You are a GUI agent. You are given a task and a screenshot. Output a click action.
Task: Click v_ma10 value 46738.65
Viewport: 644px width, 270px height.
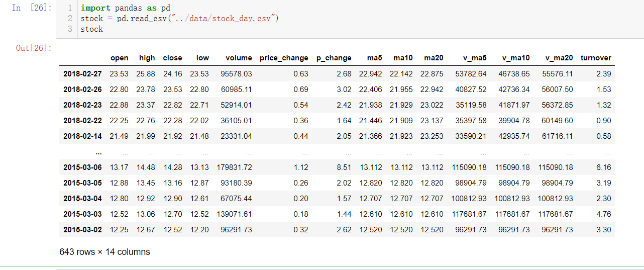pyautogui.click(x=514, y=74)
